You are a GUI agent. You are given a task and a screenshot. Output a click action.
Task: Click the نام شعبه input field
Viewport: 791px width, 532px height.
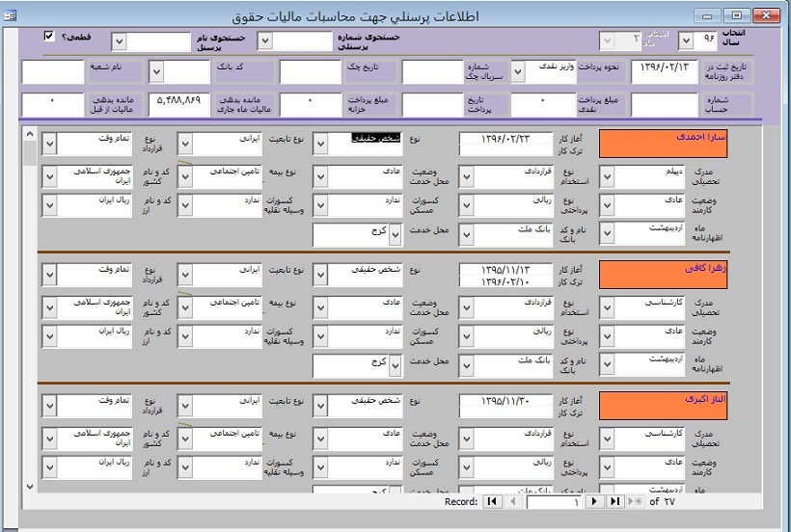click(x=53, y=71)
